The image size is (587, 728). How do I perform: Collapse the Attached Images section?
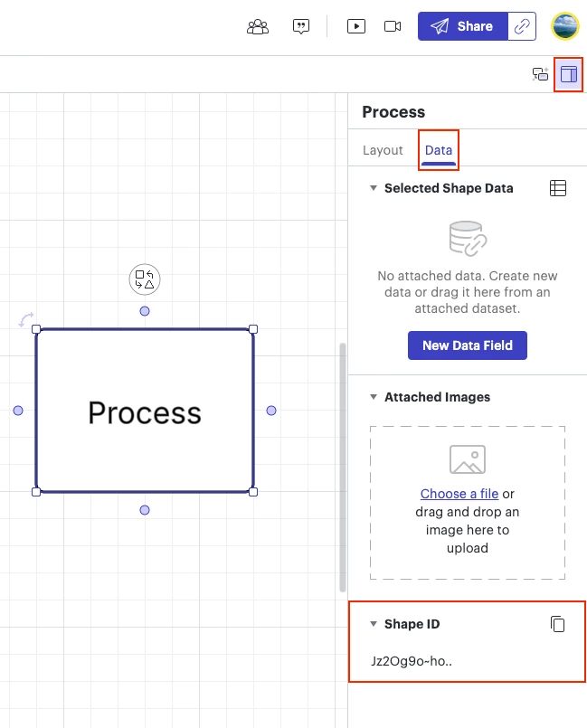[374, 397]
